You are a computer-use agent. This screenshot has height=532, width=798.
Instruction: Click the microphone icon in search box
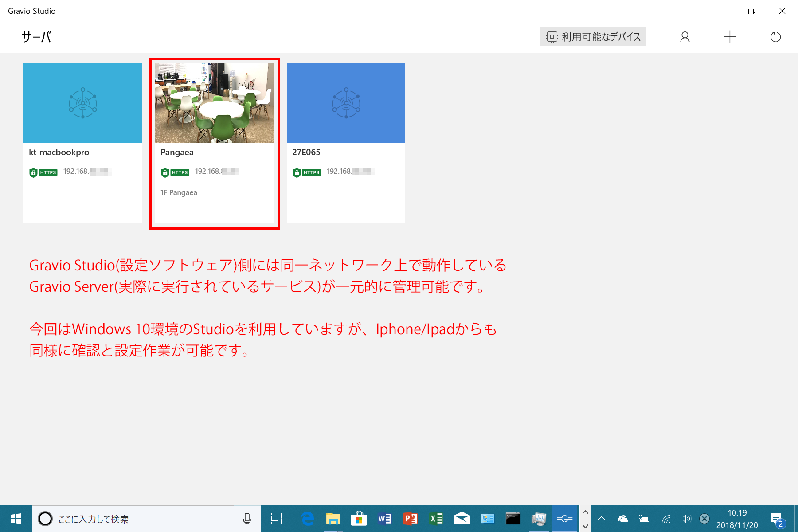247,519
